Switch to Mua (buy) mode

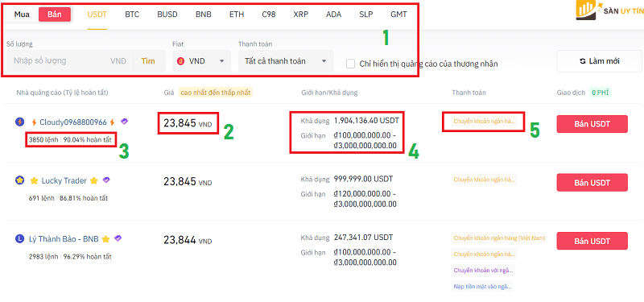coord(22,14)
